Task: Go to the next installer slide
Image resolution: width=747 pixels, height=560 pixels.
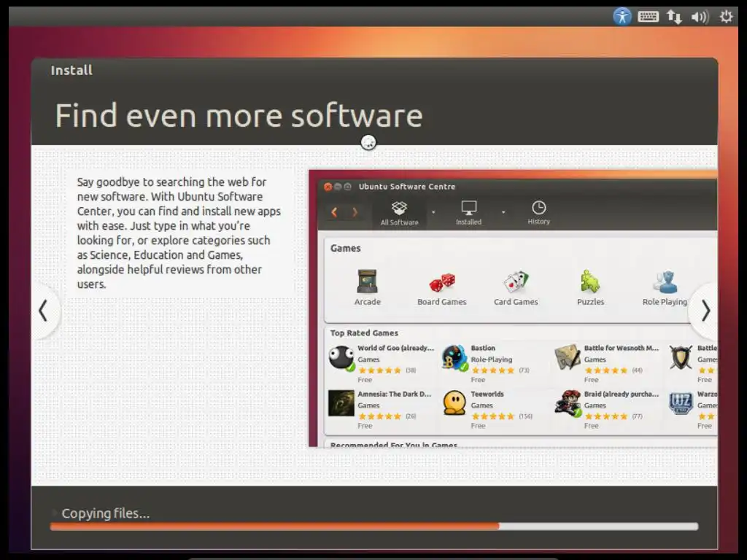Action: point(705,311)
